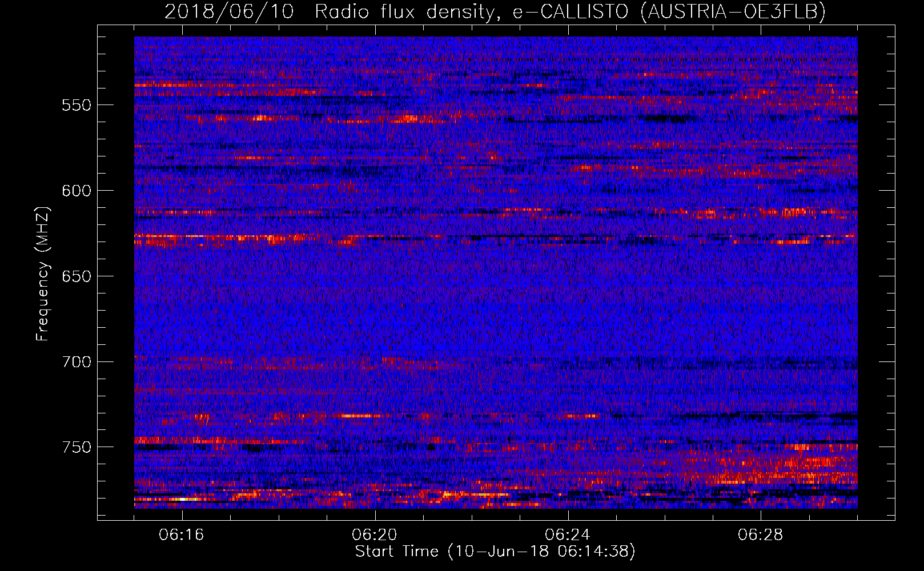This screenshot has width=924, height=571.
Task: Click the 550 frequency axis label
Action: pyautogui.click(x=77, y=106)
